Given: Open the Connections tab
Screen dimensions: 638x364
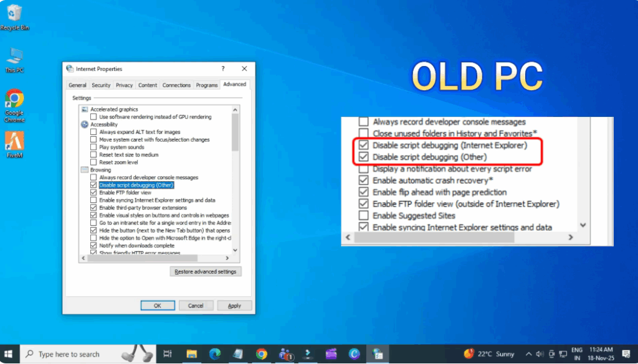Looking at the screenshot, I should click(176, 85).
